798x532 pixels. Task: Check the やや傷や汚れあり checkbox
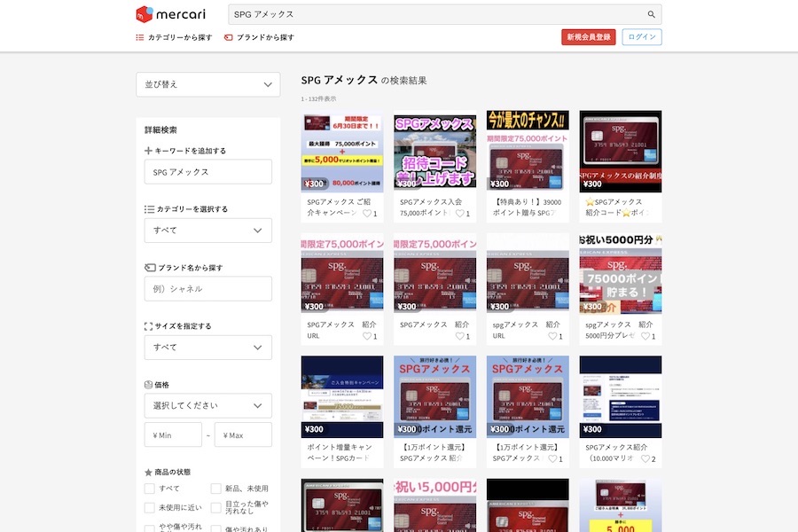[150, 528]
